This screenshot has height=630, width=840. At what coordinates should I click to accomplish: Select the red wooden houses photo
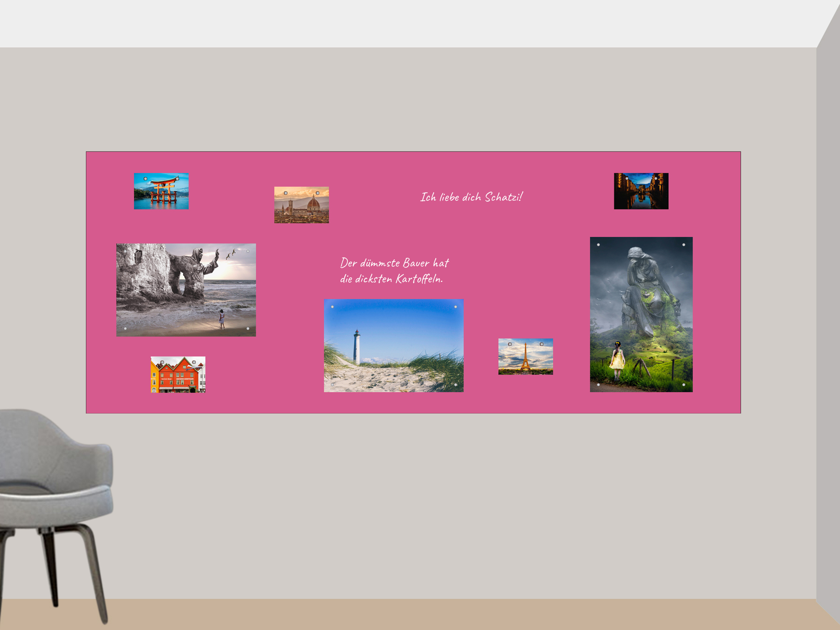coord(178,375)
